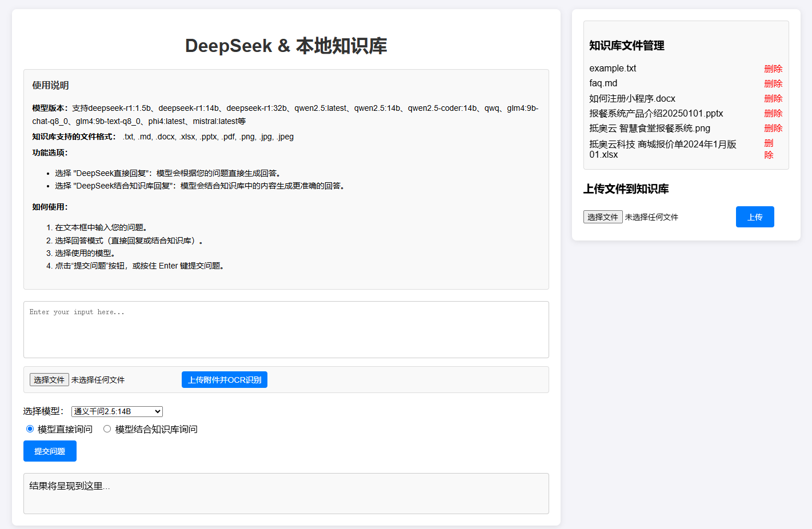The width and height of the screenshot is (812, 529).
Task: Click the "DeepSeek直接回复" bullet item
Action: click(x=168, y=173)
